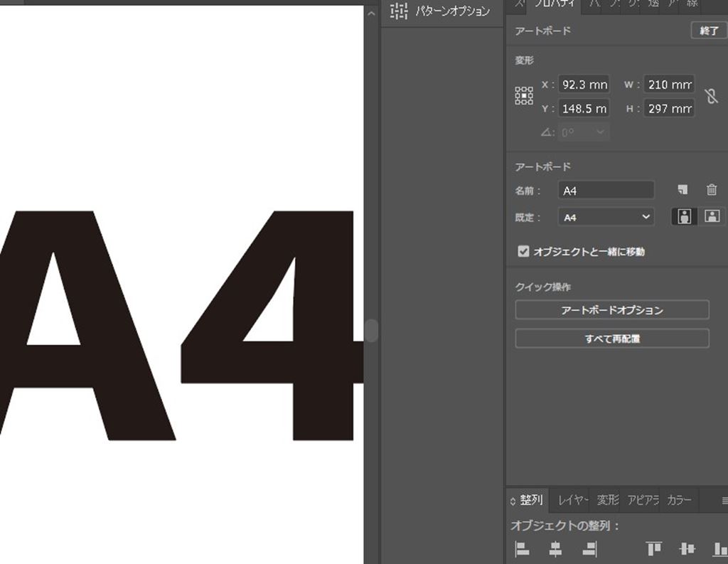Screen dimensions: 728x564
Task: Switch to the レイヤー tab
Action: (573, 501)
